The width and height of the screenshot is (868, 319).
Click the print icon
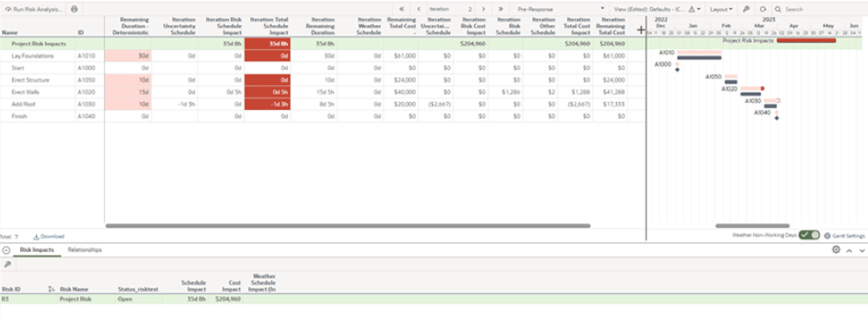(x=74, y=9)
